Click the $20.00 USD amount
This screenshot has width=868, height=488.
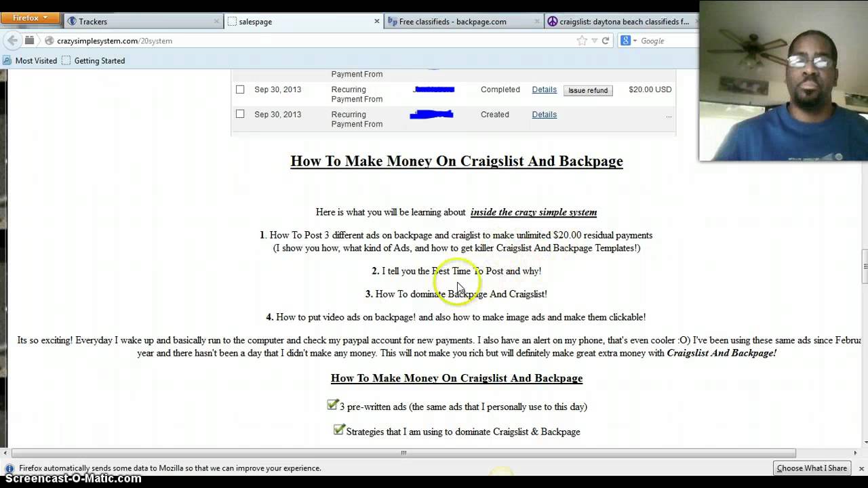(650, 89)
